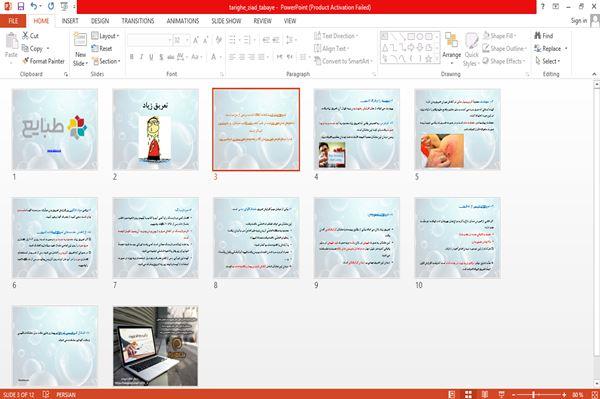Image resolution: width=600 pixels, height=399 pixels.
Task: Justify the text
Action: pyautogui.click(x=261, y=57)
